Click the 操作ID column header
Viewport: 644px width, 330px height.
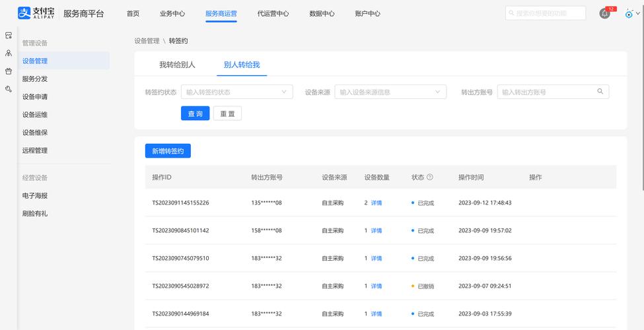coord(162,178)
